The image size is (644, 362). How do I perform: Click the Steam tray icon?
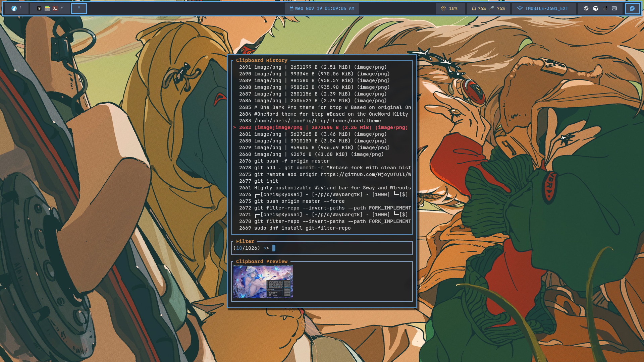pyautogui.click(x=586, y=8)
